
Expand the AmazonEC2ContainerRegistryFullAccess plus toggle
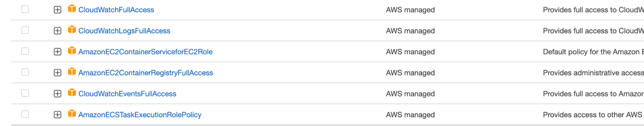[57, 73]
